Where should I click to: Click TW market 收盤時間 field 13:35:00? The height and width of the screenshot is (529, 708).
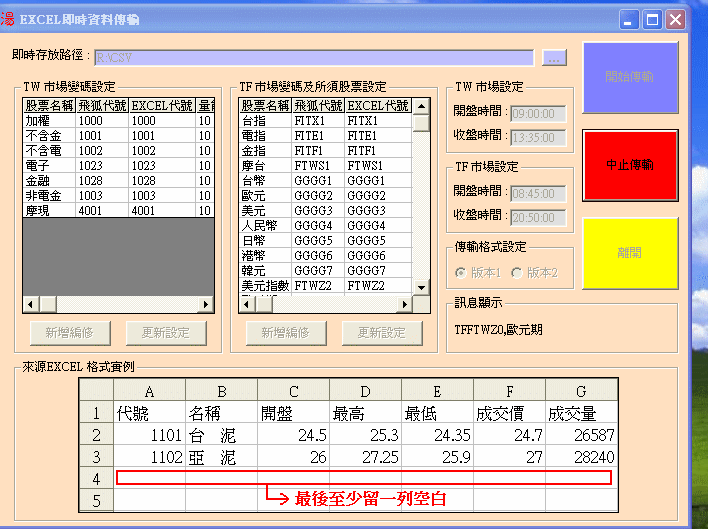538,138
